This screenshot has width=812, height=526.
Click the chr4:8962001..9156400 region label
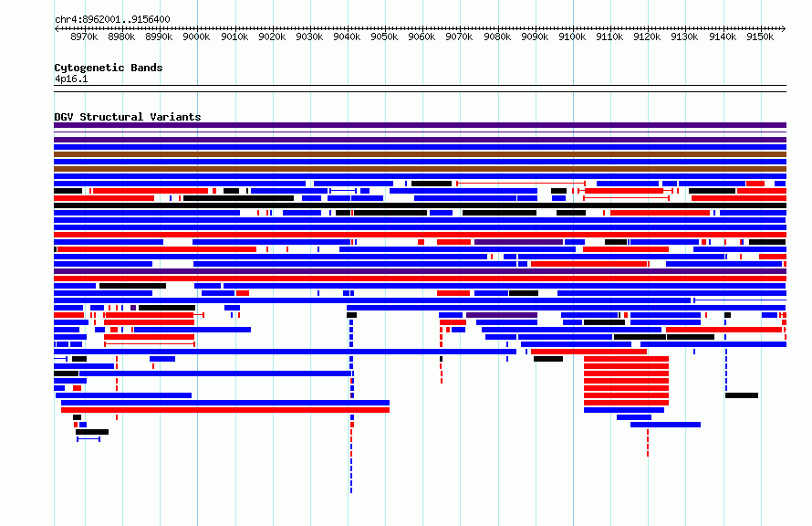[x=112, y=19]
